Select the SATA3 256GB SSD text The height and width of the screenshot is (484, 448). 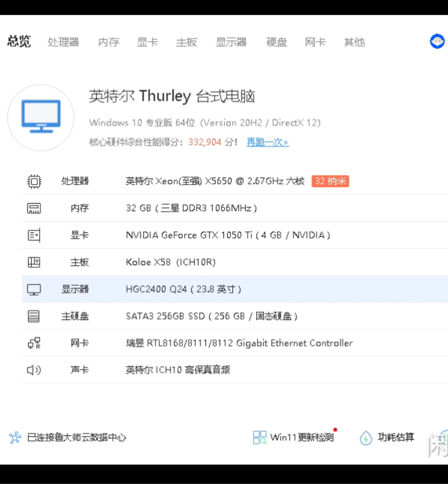(212, 316)
